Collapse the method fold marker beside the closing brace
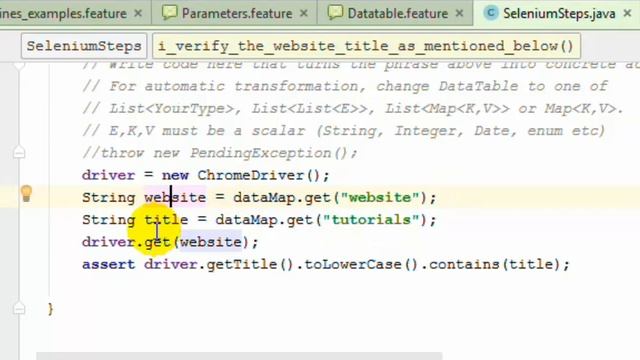The height and width of the screenshot is (360, 640). 19,308
